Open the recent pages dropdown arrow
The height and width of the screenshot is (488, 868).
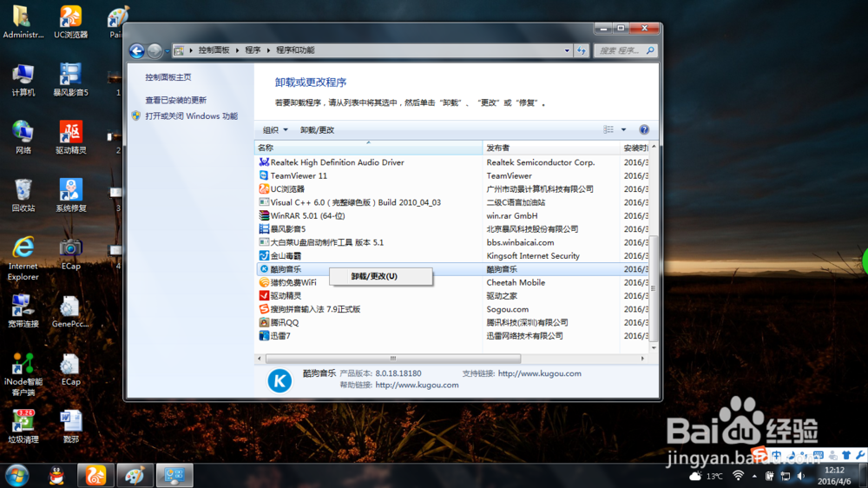(x=168, y=51)
